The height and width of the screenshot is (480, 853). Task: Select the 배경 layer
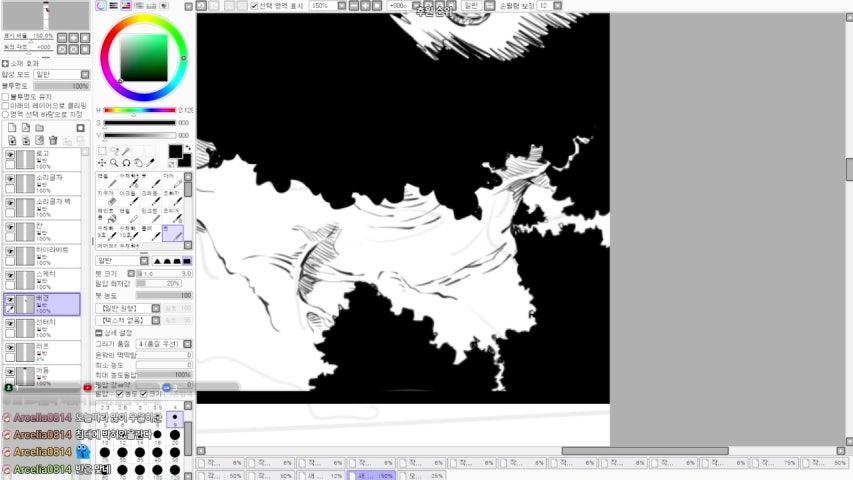(42, 304)
